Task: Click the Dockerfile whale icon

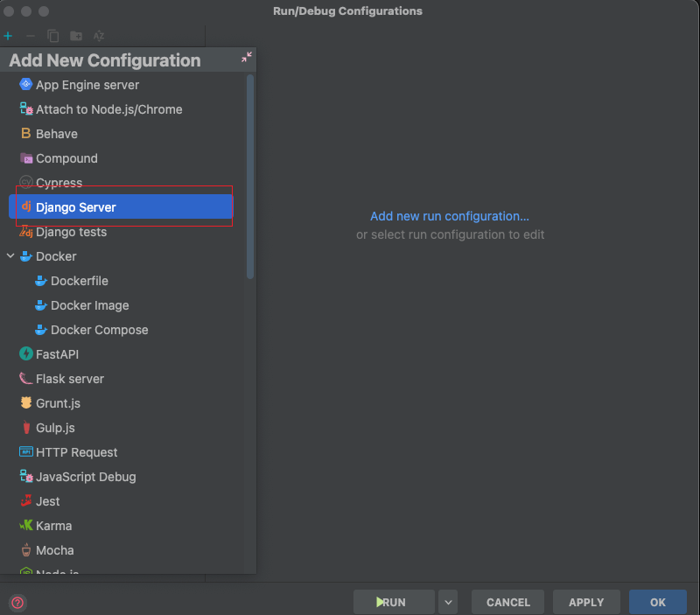Action: tap(41, 281)
